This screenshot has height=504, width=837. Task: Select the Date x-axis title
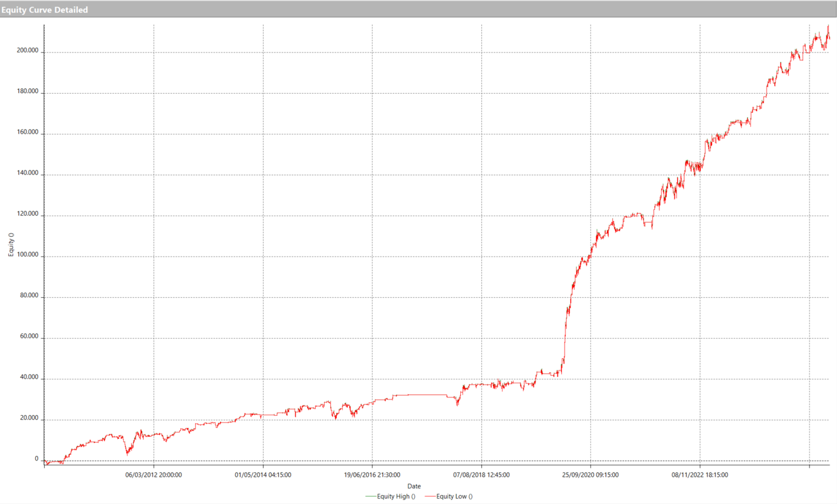(x=414, y=486)
